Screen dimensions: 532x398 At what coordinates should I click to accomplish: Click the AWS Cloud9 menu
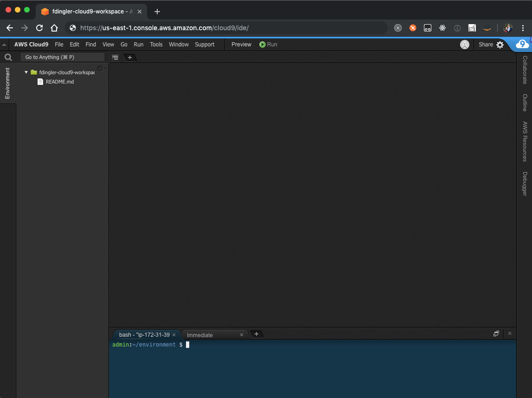(31, 45)
